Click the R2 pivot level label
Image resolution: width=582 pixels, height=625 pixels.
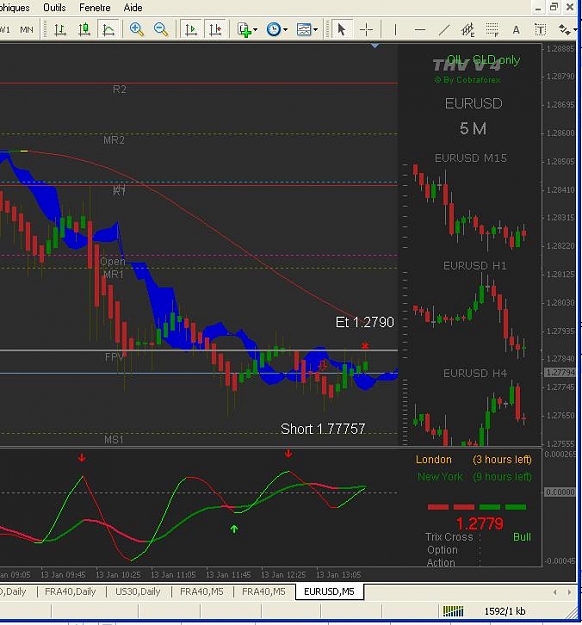(120, 89)
